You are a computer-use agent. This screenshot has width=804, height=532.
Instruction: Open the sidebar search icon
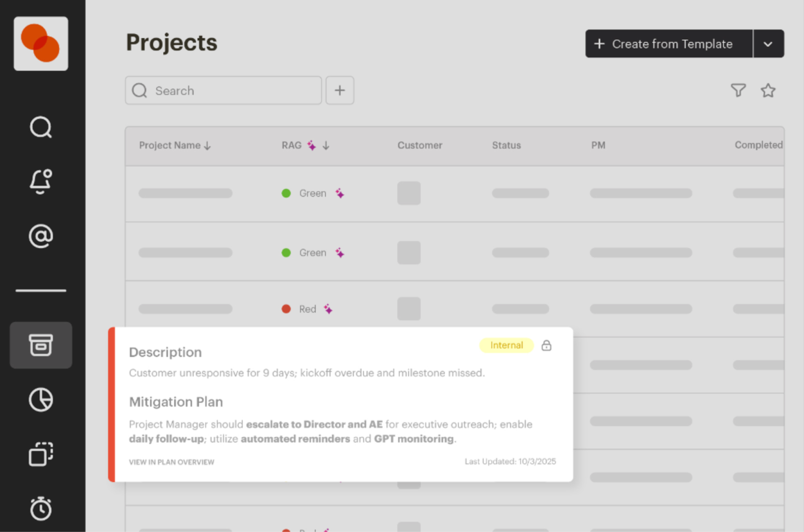tap(41, 127)
